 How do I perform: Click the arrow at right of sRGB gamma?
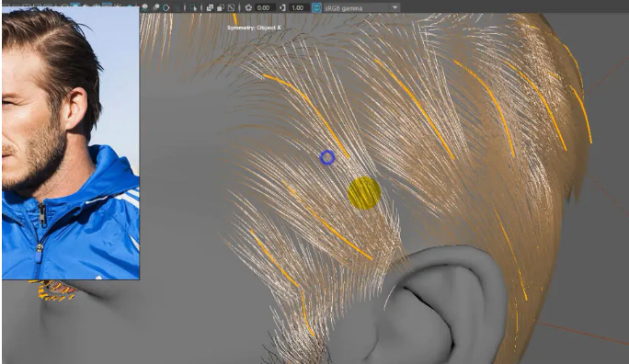point(395,7)
